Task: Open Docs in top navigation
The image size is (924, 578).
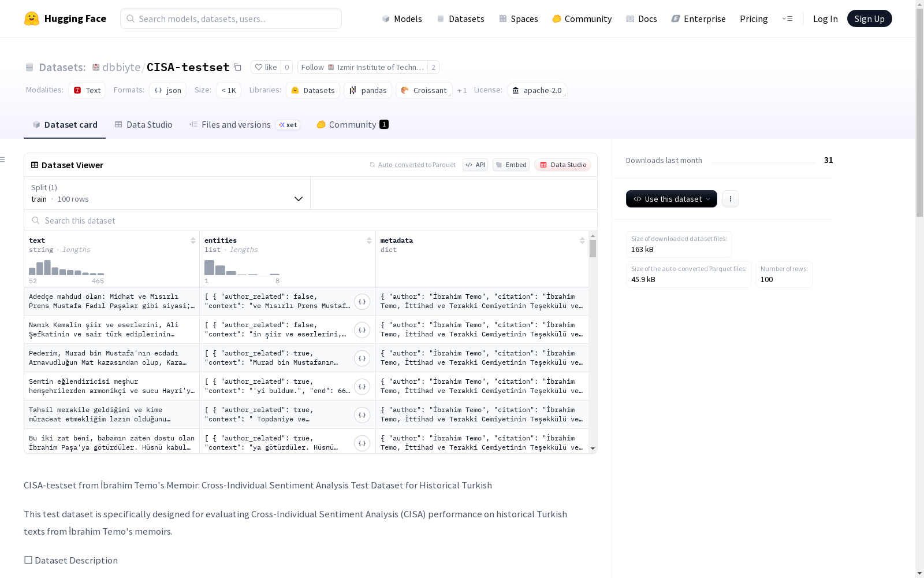Action: coord(642,18)
